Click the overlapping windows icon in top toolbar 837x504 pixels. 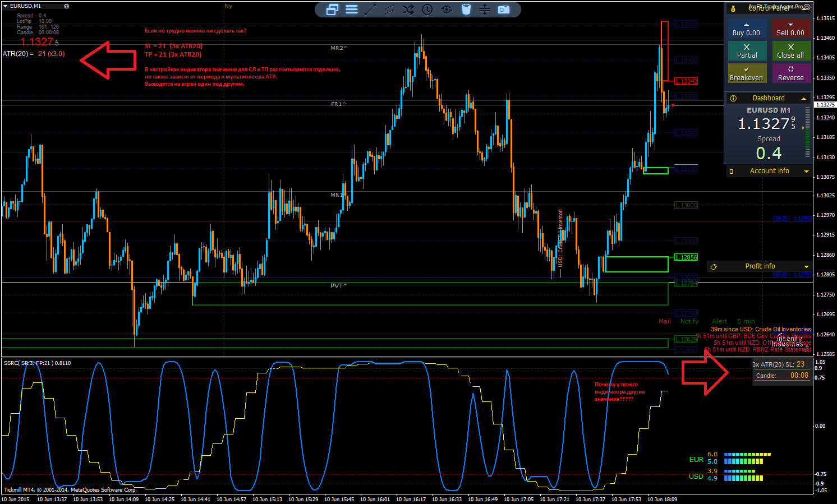click(332, 10)
